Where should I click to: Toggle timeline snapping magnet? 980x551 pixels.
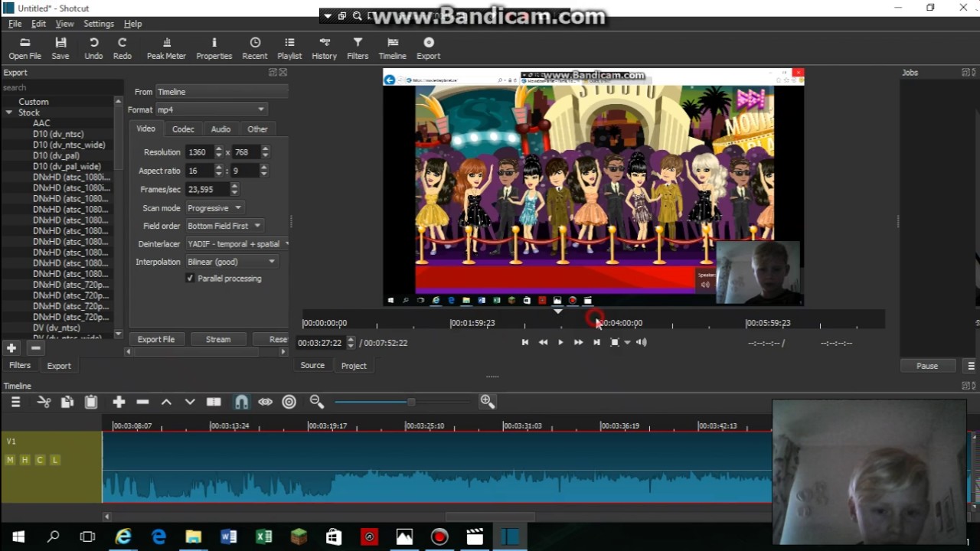241,402
